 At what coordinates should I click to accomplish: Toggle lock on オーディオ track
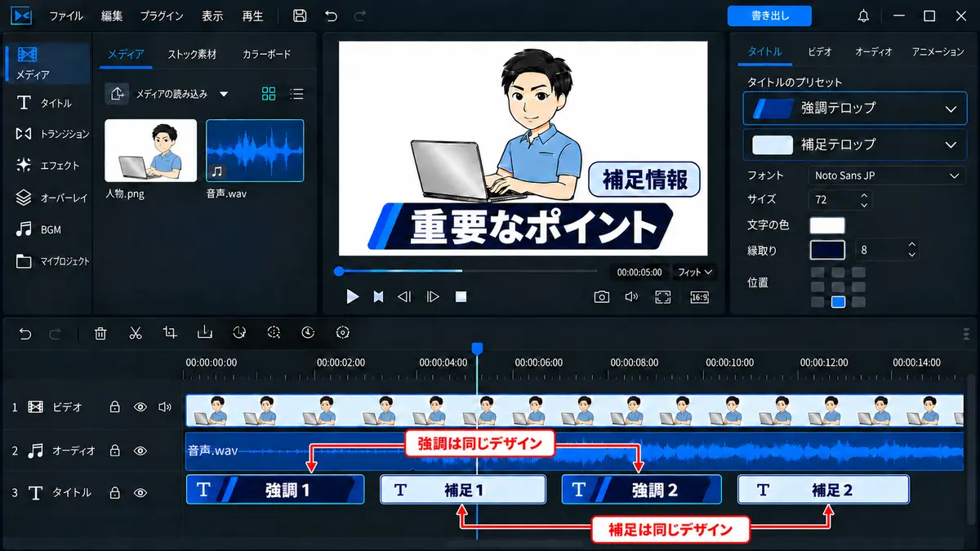click(x=115, y=451)
